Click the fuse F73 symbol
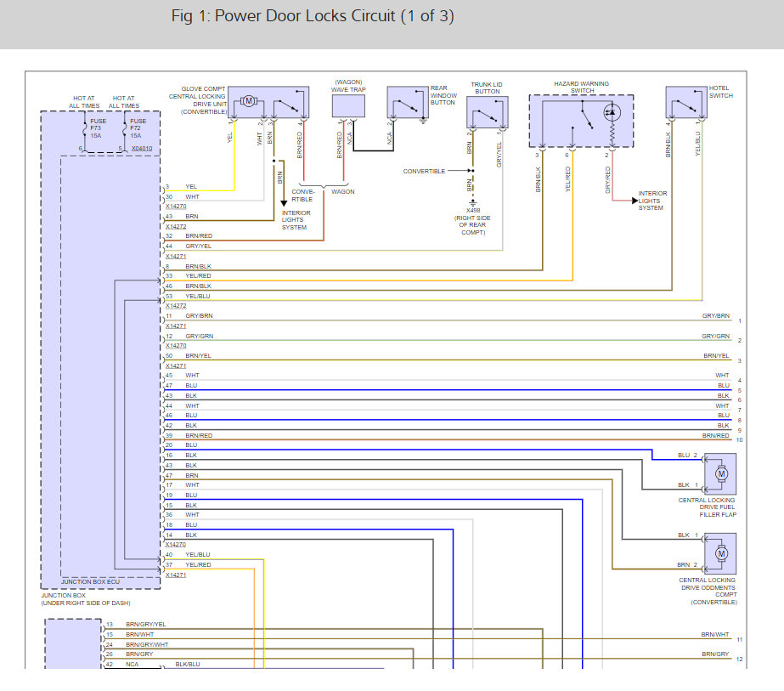The width and height of the screenshot is (784, 691). tap(85, 128)
